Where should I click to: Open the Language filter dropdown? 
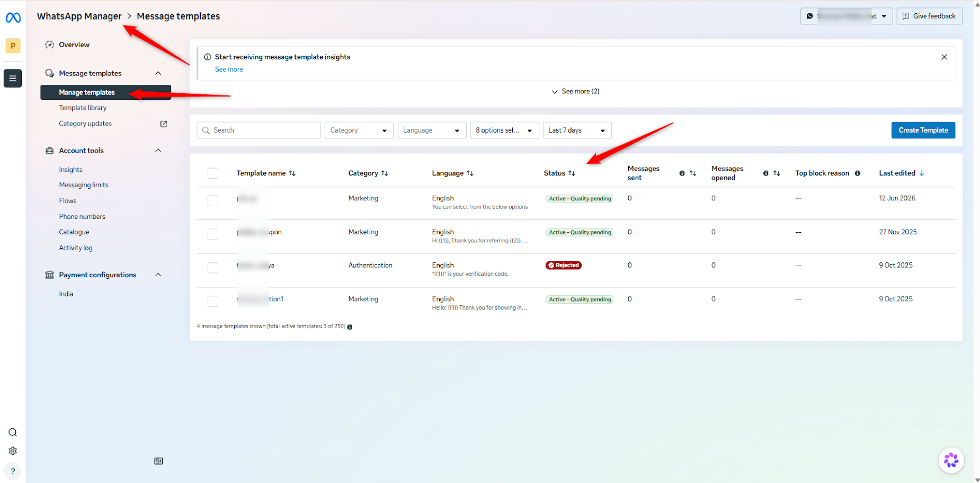(432, 130)
